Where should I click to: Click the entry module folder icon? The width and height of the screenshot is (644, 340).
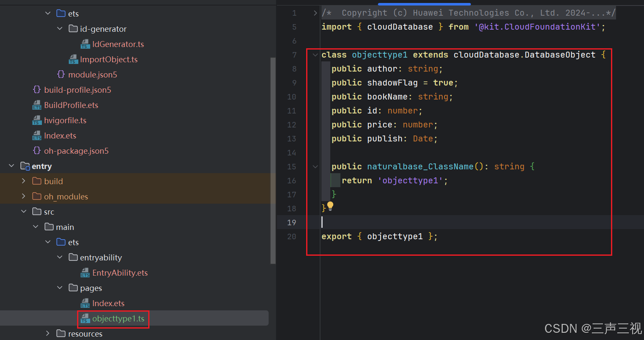25,166
